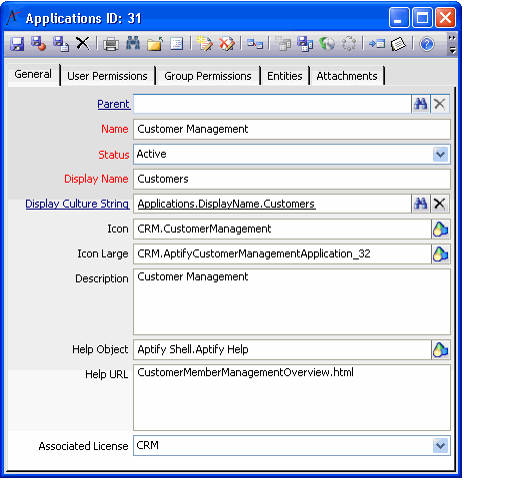
Task: Click the Delete record X toolbar icon
Action: (83, 44)
